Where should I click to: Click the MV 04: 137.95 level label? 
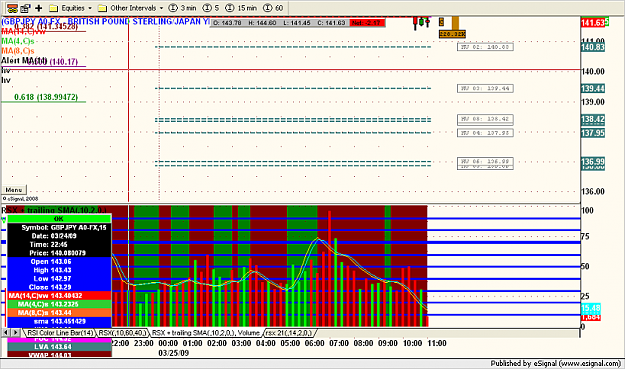(485, 133)
